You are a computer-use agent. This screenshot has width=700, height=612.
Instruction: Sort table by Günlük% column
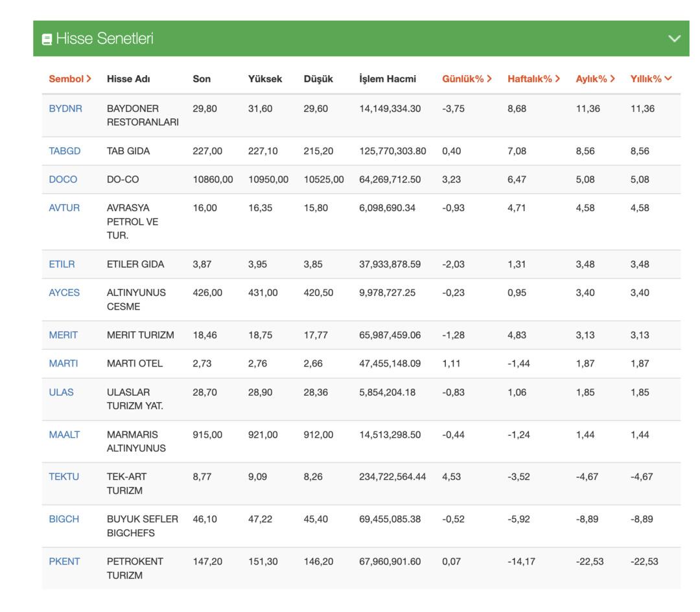pos(467,79)
